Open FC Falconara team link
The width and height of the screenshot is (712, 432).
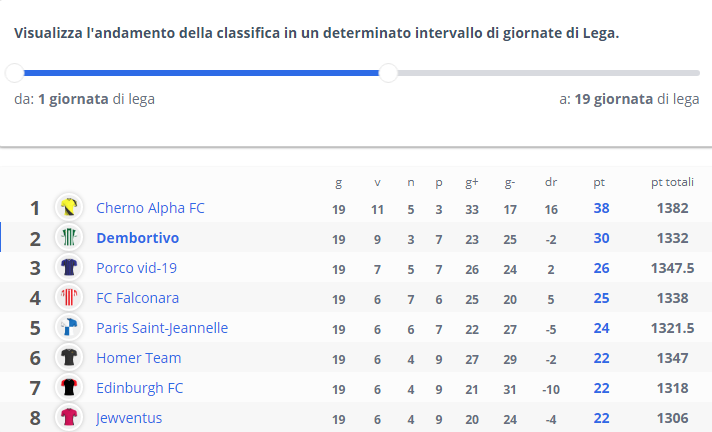coord(138,298)
